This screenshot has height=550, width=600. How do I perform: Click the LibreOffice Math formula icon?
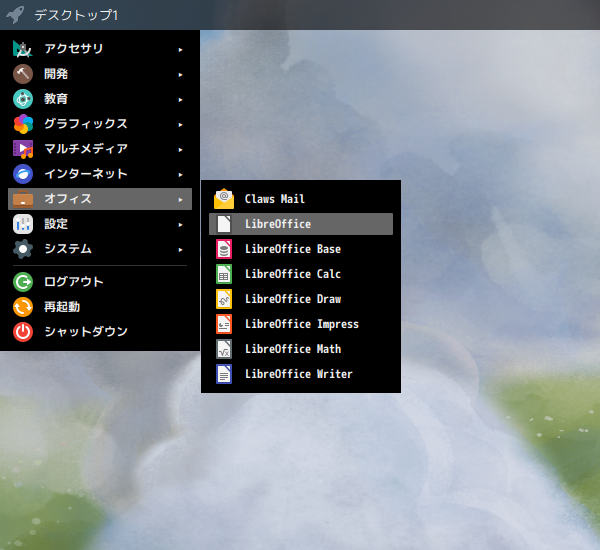[x=224, y=349]
